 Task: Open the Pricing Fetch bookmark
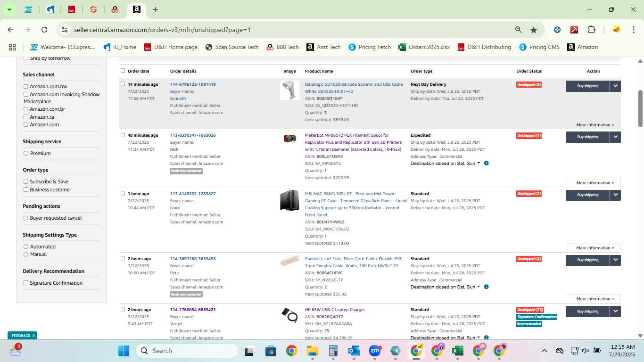370,47
